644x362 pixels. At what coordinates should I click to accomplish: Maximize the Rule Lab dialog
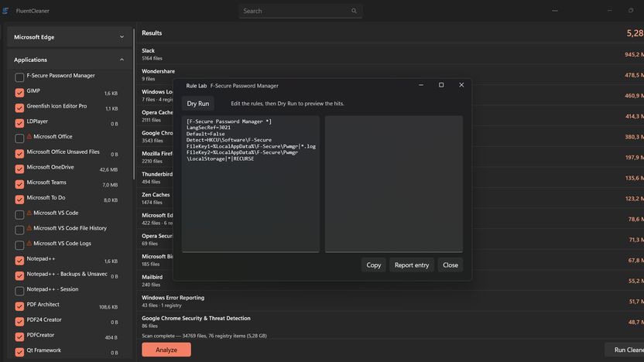pos(441,85)
